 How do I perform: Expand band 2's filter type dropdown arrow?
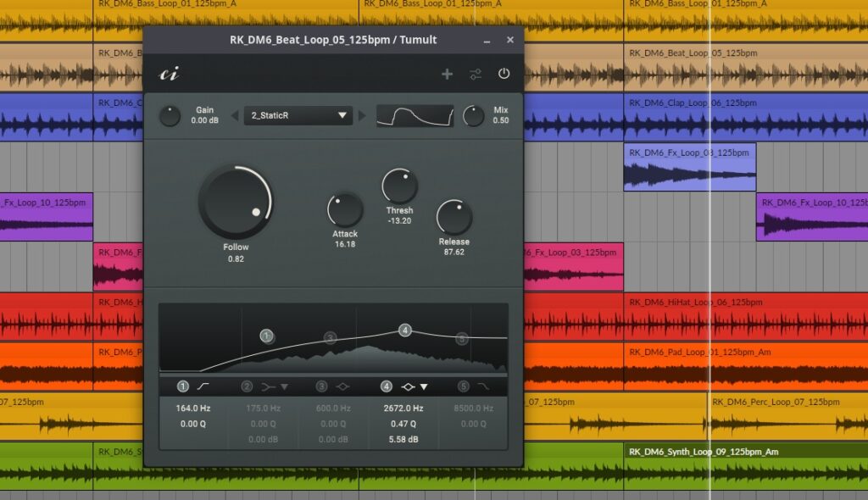[x=283, y=386]
